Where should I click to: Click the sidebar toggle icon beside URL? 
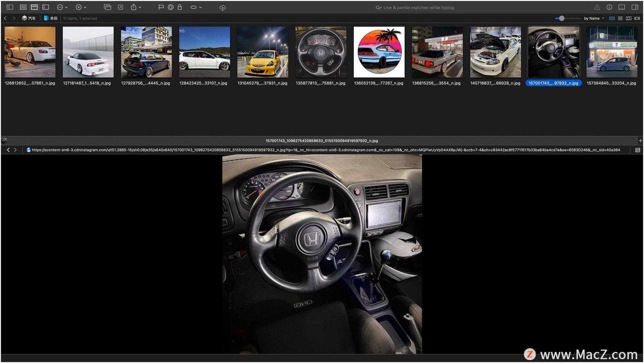click(x=637, y=150)
